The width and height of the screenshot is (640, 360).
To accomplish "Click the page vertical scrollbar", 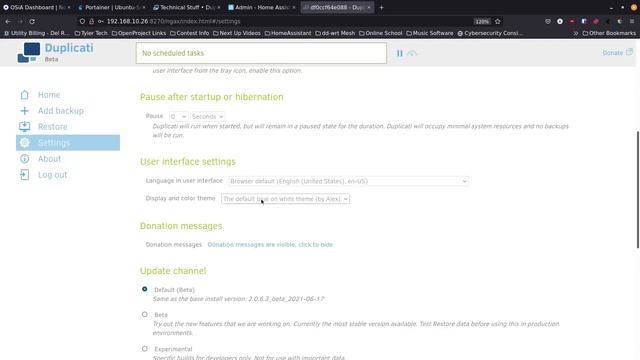I will (x=638, y=189).
